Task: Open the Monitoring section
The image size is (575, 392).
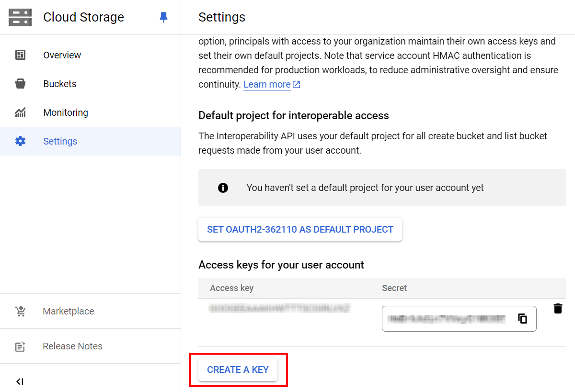Action: coord(66,112)
